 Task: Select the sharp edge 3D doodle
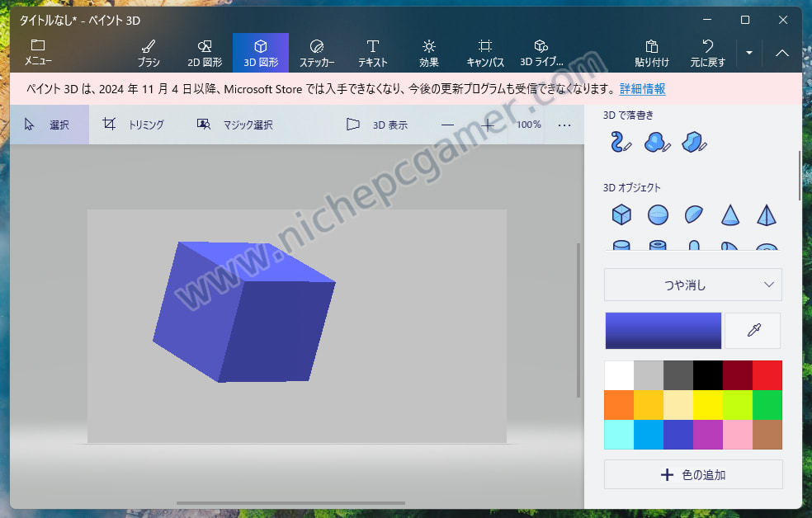tap(694, 143)
